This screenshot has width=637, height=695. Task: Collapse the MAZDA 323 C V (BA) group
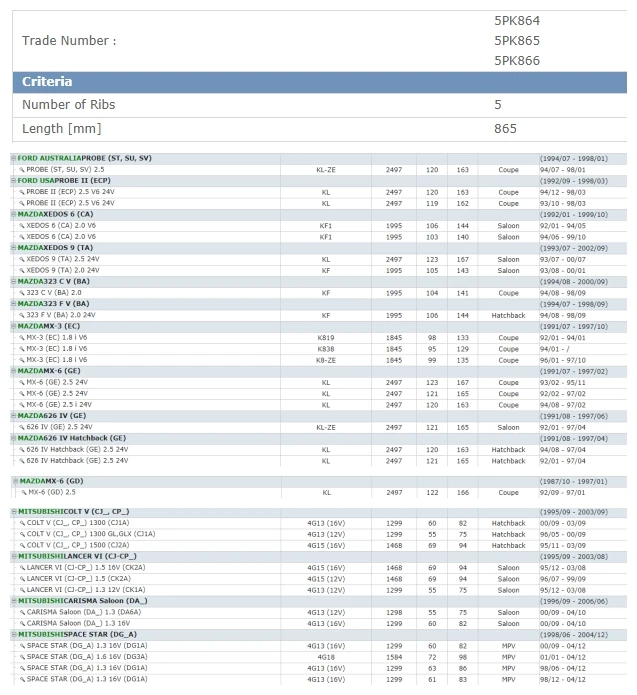[14, 281]
